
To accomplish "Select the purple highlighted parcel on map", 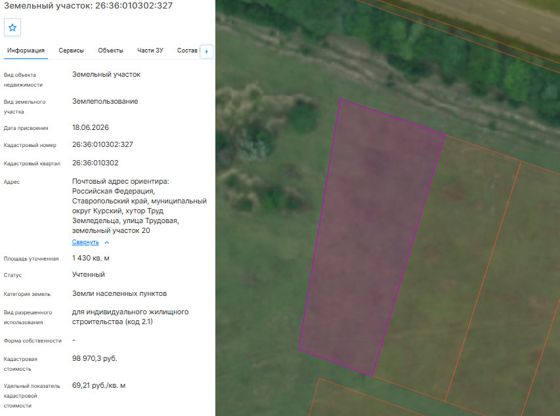I will click(x=372, y=236).
